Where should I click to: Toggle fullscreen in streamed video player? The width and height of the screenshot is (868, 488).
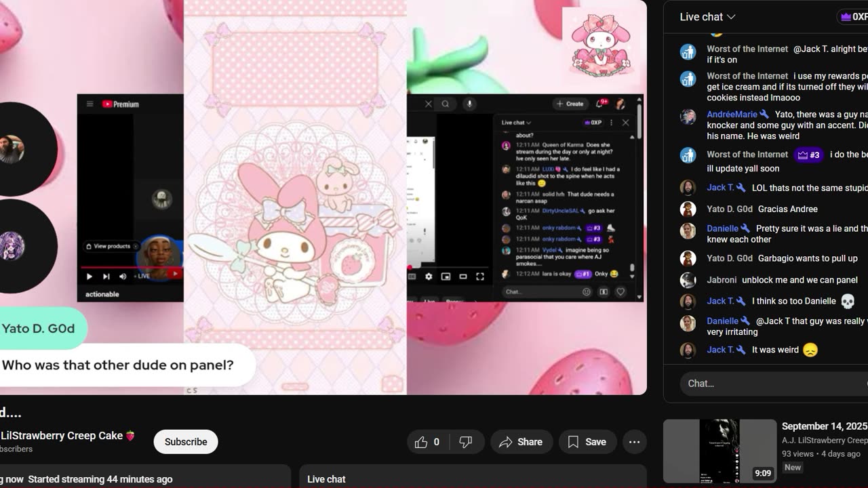click(480, 277)
